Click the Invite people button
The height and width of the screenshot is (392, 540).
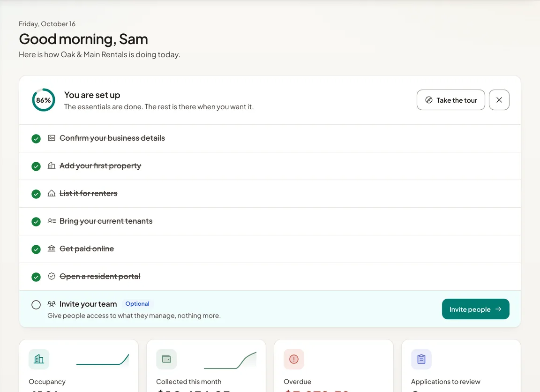[x=476, y=309]
